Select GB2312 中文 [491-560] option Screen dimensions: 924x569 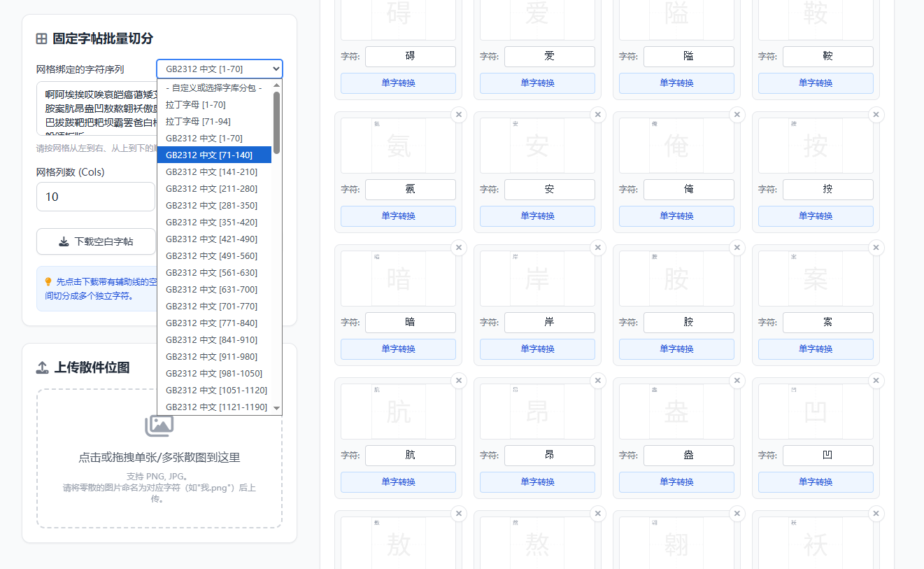tap(214, 256)
